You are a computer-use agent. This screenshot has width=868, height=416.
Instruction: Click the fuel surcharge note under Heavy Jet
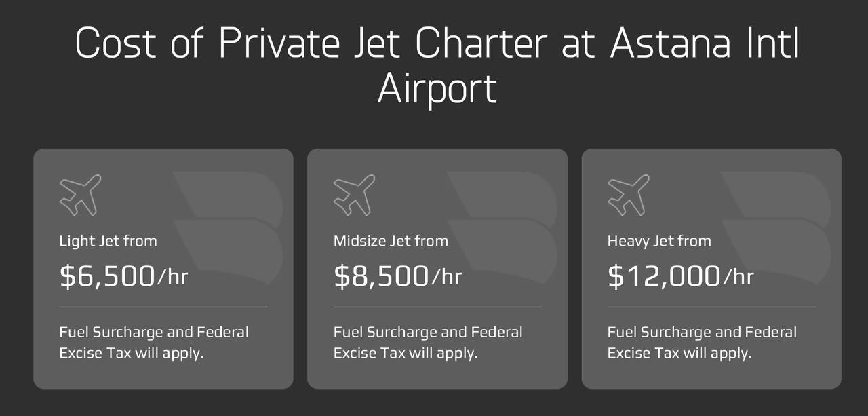pos(702,343)
